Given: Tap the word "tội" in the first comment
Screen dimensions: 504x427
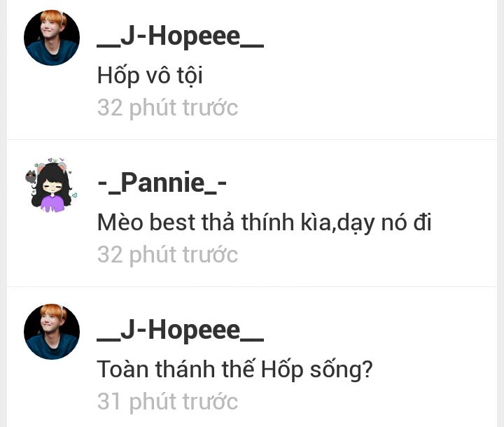Looking at the screenshot, I should (188, 76).
